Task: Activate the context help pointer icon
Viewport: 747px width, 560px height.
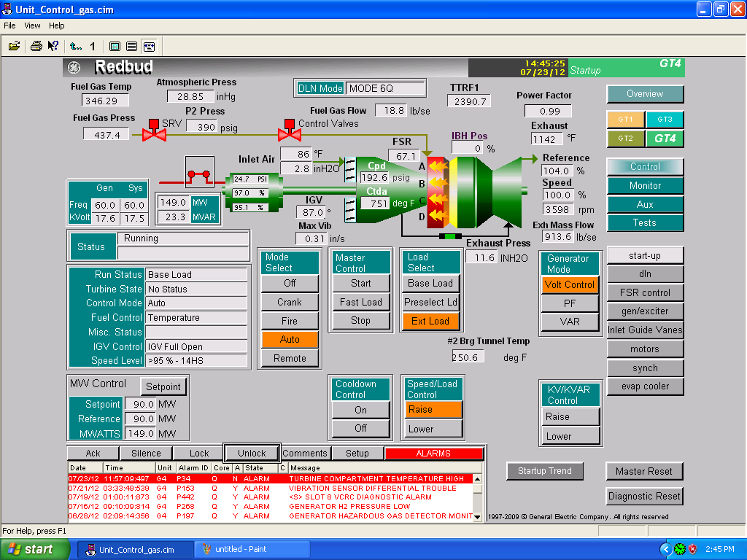Action: point(53,46)
